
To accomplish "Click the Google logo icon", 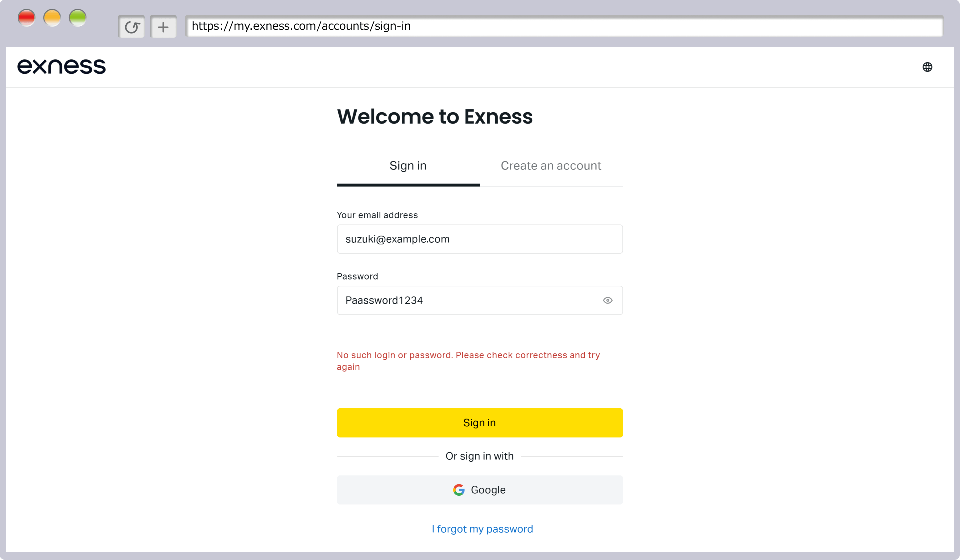I will pyautogui.click(x=459, y=490).
